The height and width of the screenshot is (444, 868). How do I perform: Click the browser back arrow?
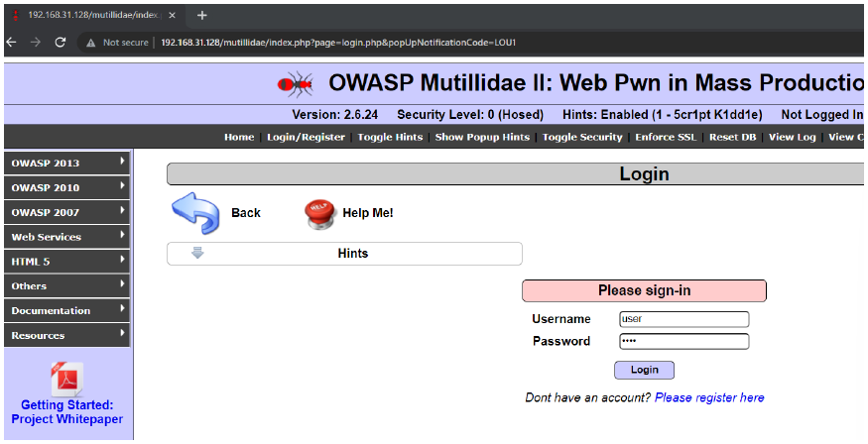(11, 42)
